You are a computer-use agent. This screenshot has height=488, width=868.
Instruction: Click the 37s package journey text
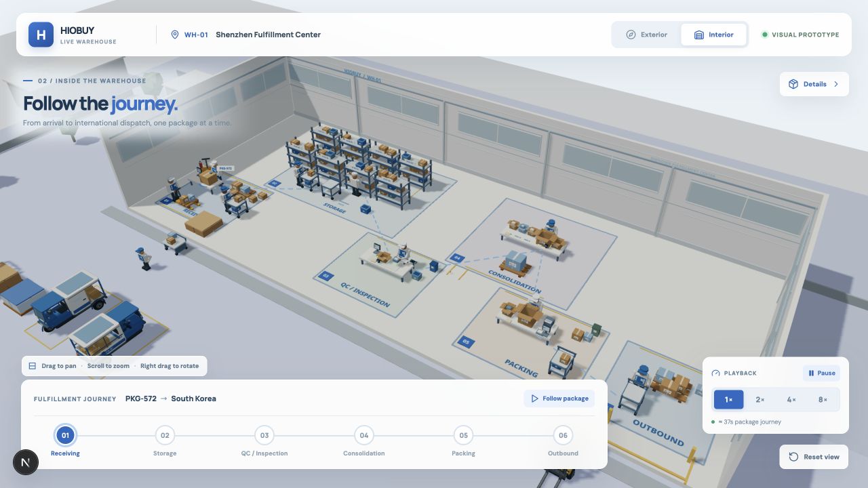(x=750, y=422)
